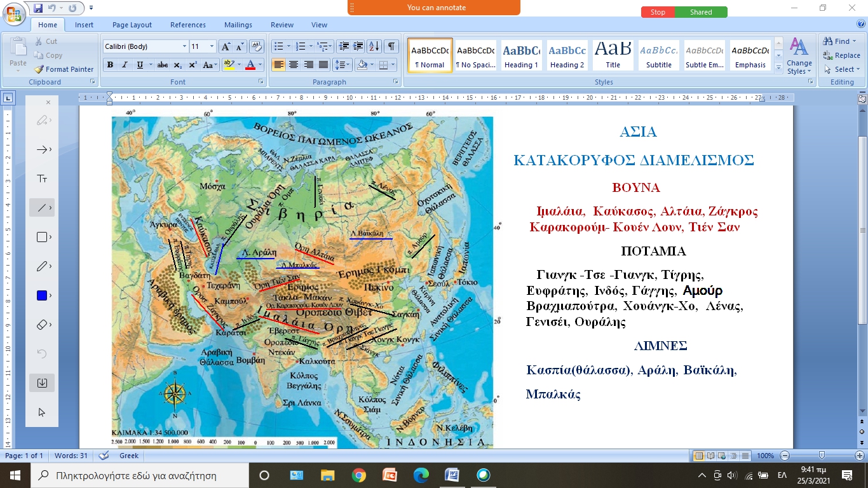Select the eraser annotation tool
The image size is (868, 488).
[x=42, y=325]
